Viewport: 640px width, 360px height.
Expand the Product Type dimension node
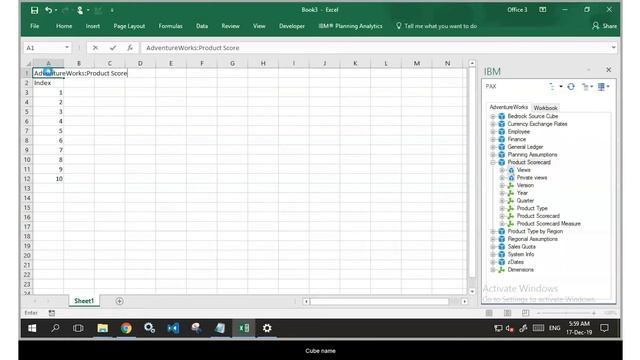(502, 208)
